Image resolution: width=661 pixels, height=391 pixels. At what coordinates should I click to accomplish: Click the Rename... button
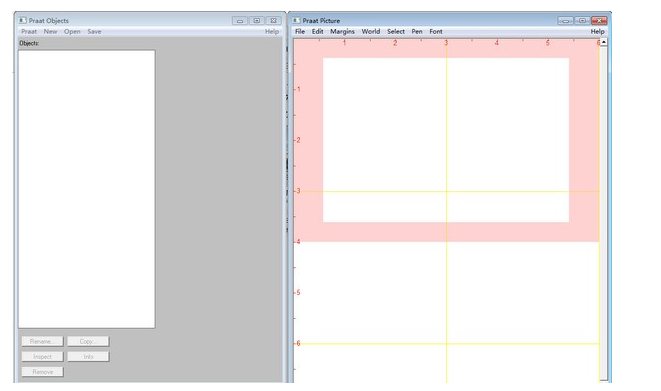pyautogui.click(x=43, y=341)
